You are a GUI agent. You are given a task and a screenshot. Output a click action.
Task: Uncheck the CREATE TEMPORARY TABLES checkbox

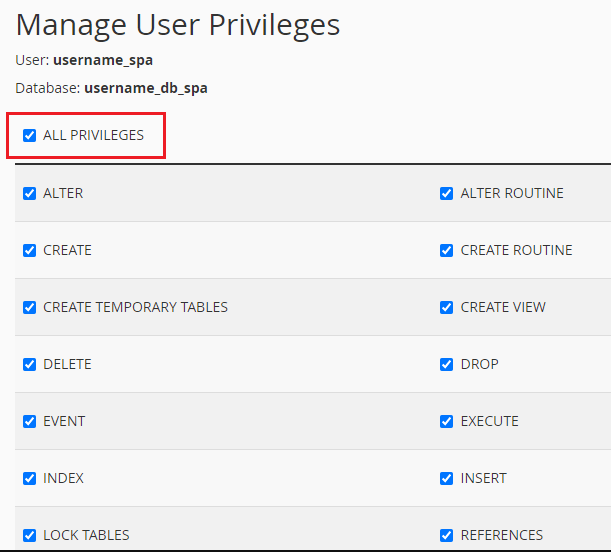tap(30, 308)
